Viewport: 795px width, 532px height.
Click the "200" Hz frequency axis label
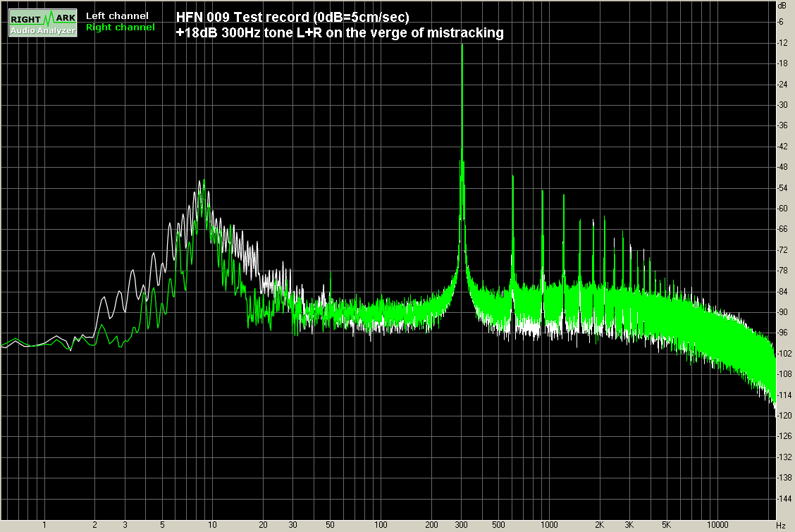point(431,525)
